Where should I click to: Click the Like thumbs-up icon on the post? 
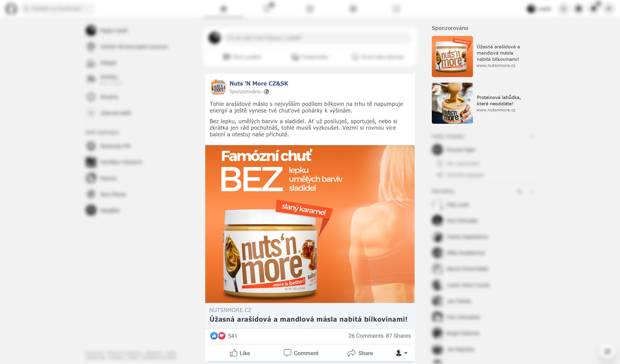coord(233,353)
